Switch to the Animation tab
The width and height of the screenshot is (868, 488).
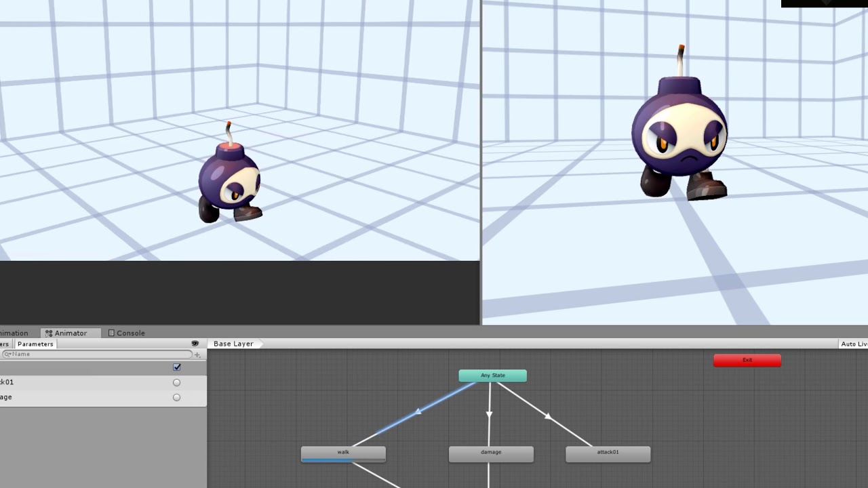14,333
